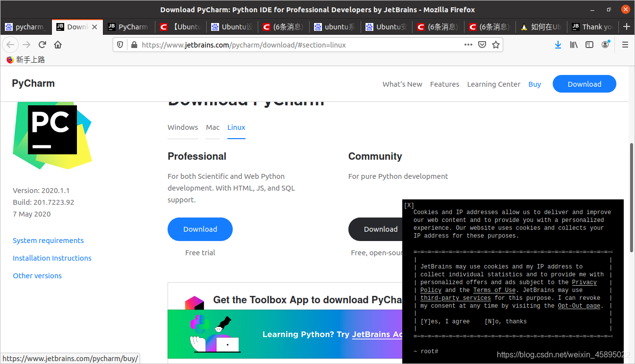Select the Linux platform tab
This screenshot has height=364, width=635.
236,127
